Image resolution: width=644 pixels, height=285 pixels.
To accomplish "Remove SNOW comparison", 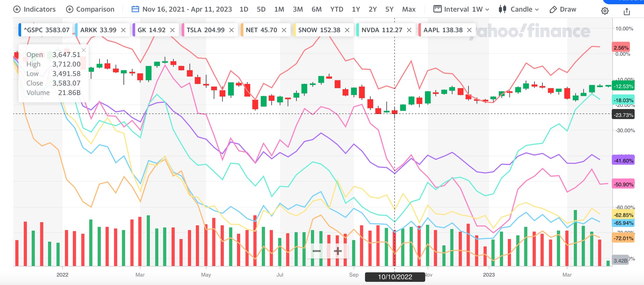I will point(347,30).
